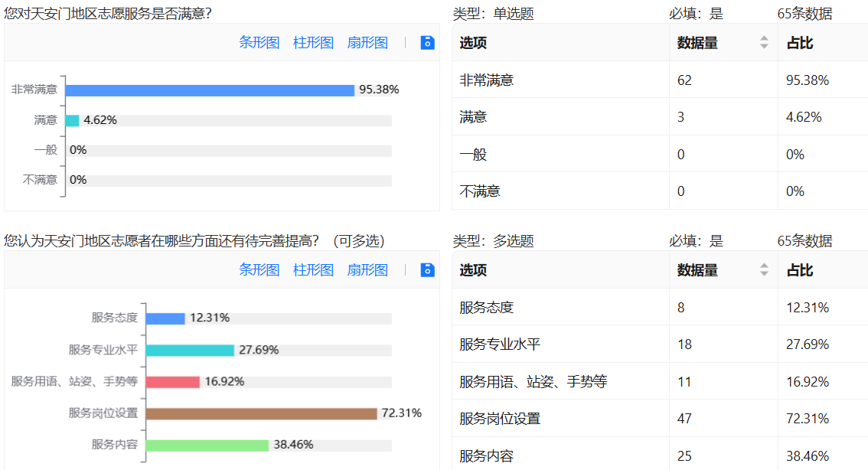Click the blue 非常满意 bar

[x=210, y=90]
